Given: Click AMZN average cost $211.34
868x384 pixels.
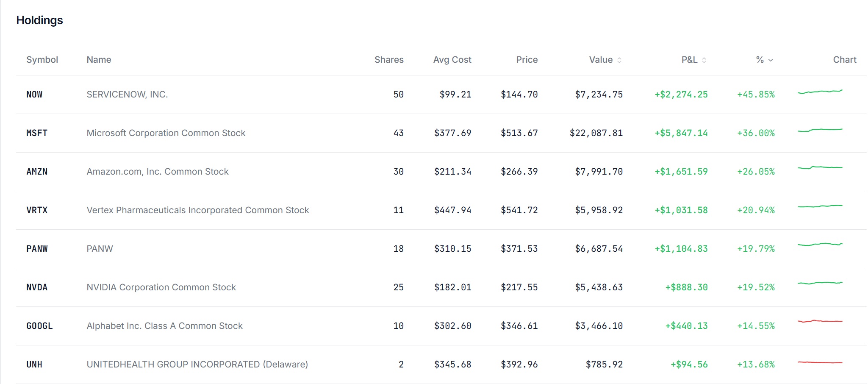Looking at the screenshot, I should tap(453, 172).
